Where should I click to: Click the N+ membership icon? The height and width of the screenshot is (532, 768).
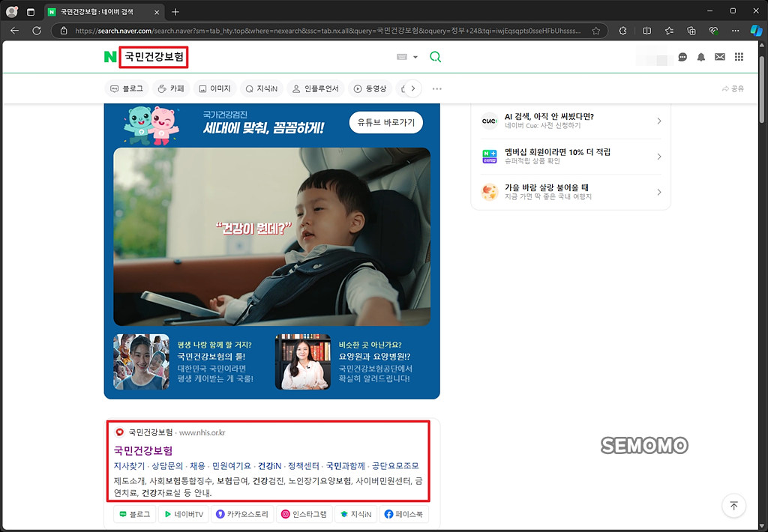coord(489,157)
